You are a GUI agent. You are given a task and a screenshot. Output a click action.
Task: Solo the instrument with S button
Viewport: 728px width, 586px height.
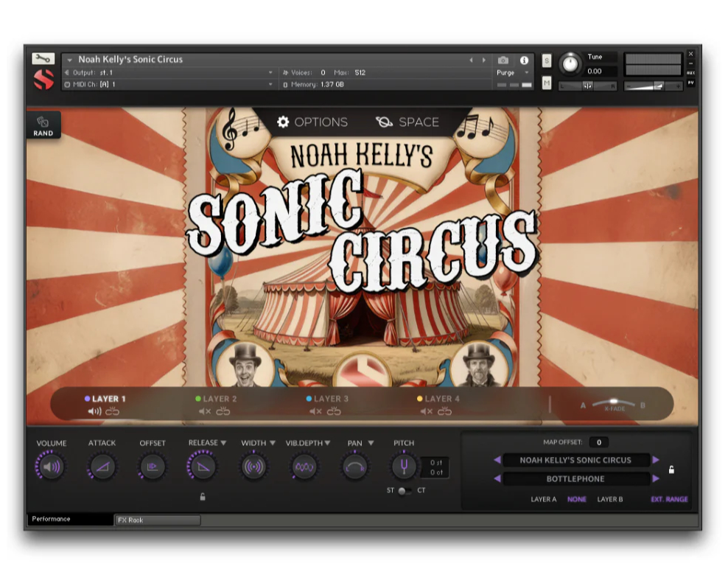pos(547,60)
